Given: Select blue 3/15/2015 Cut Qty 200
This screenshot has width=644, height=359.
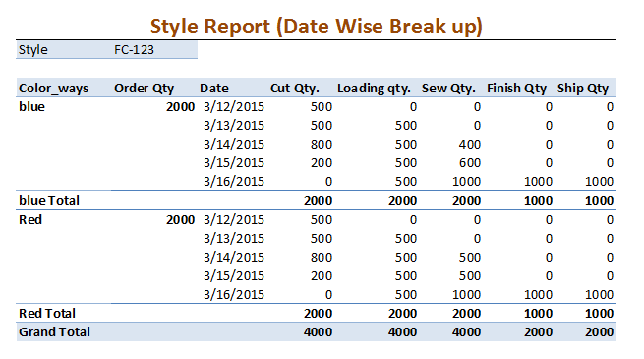Looking at the screenshot, I should coord(322,162).
